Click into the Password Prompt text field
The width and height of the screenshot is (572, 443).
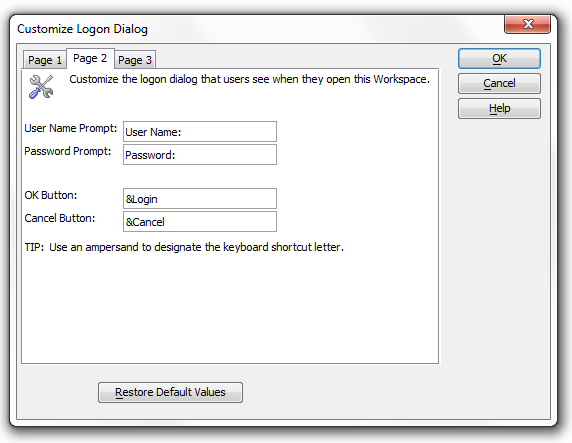coord(200,155)
